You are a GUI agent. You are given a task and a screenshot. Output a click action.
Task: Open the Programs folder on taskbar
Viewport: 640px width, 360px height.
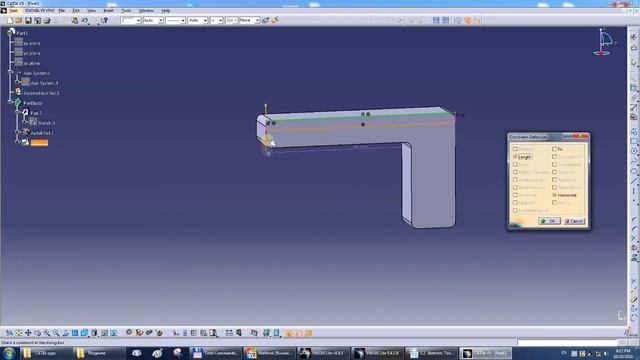(99, 353)
